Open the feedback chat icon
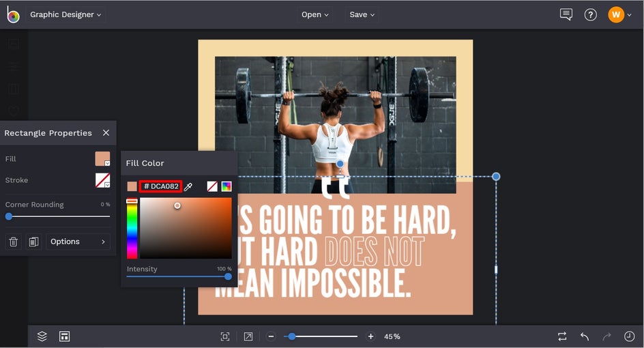Viewport: 644px width, 348px height. [566, 14]
